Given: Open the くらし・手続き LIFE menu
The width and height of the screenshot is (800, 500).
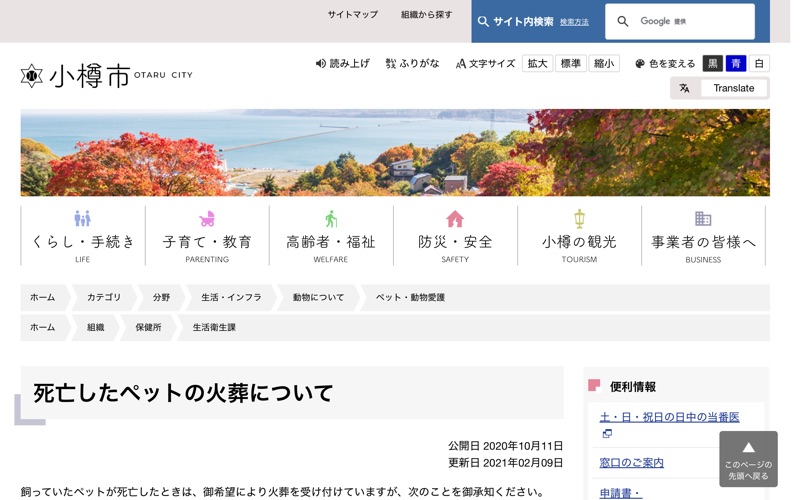Looking at the screenshot, I should (83, 236).
